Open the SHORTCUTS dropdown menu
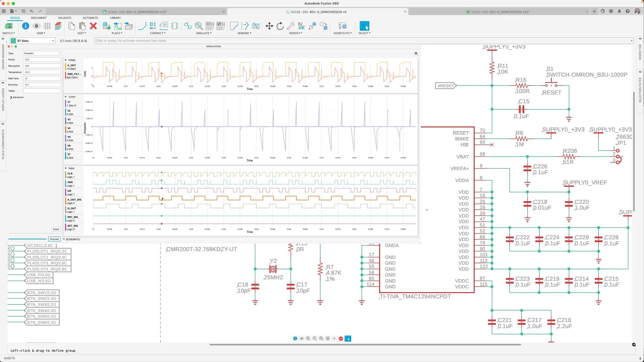The height and width of the screenshot is (362, 644). tap(343, 33)
